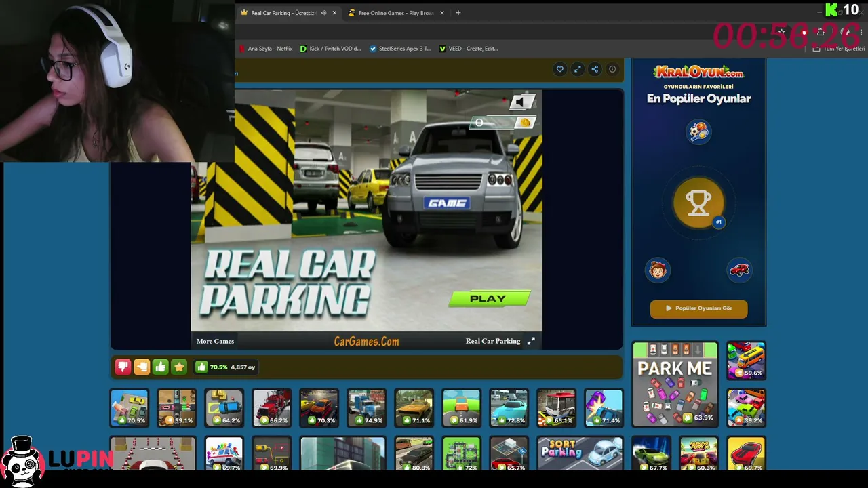This screenshot has height=488, width=868.
Task: Open the Kick / Twitch VOD bookmark
Action: pos(330,49)
